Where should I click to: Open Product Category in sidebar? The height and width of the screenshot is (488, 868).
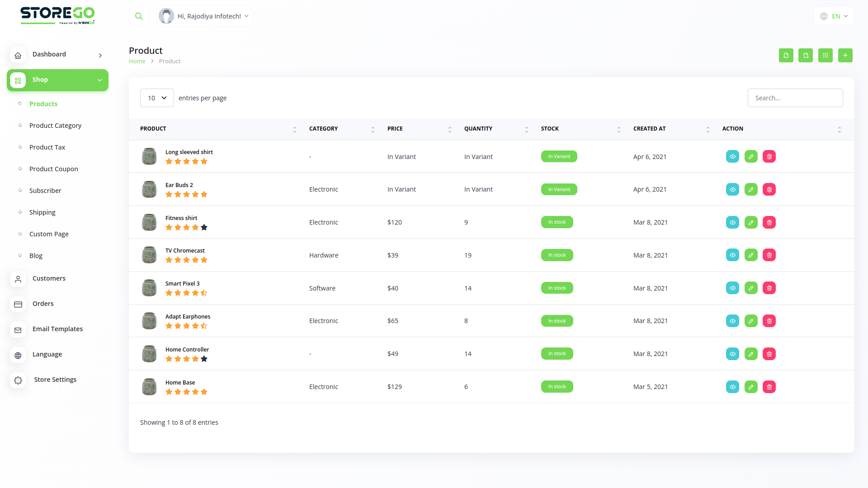(55, 126)
